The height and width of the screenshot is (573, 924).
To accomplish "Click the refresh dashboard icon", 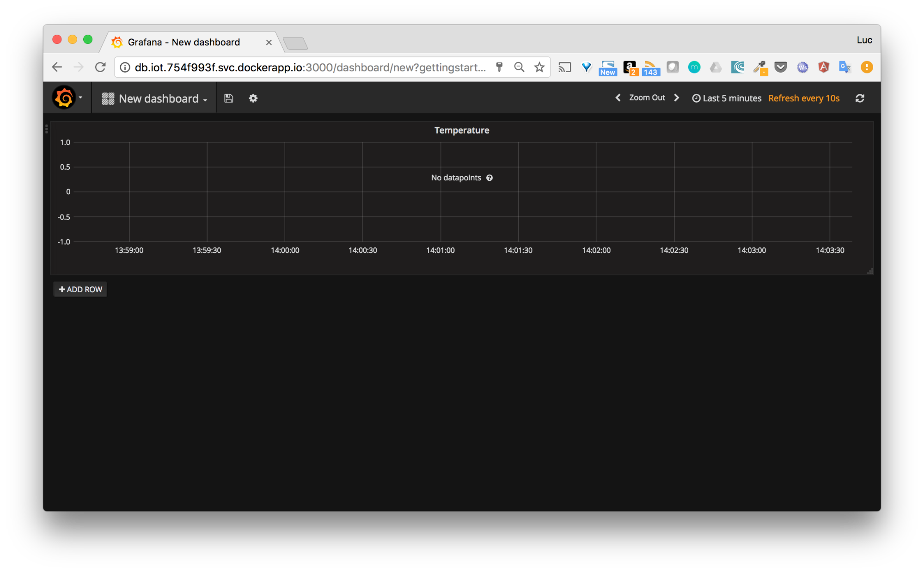I will [860, 98].
